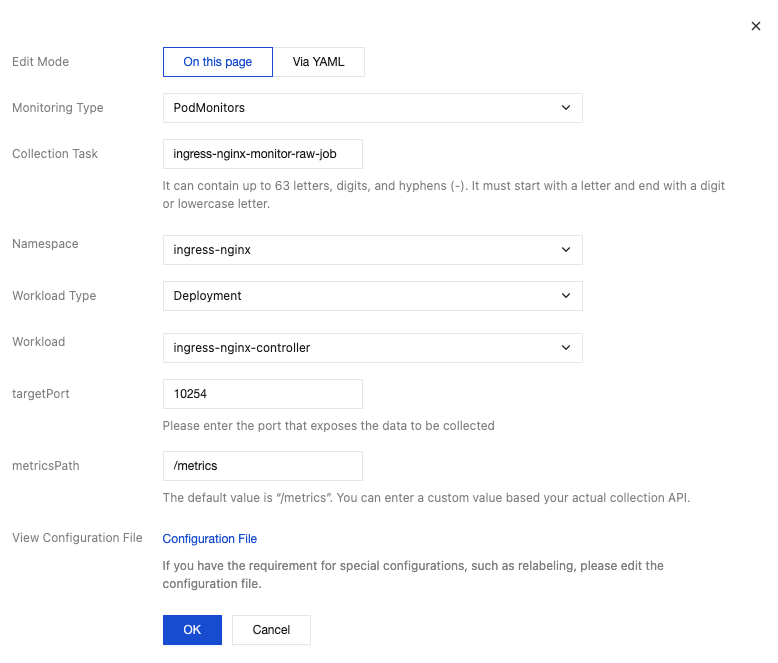Open the Configuration File link
778x663 pixels.
tap(210, 539)
